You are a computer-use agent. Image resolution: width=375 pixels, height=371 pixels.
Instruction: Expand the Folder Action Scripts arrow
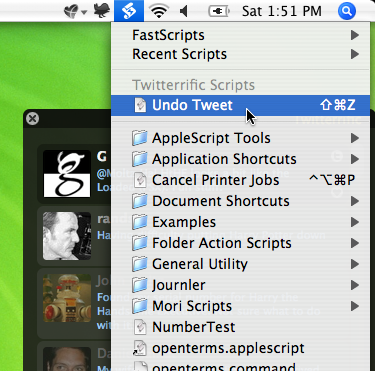(x=355, y=243)
